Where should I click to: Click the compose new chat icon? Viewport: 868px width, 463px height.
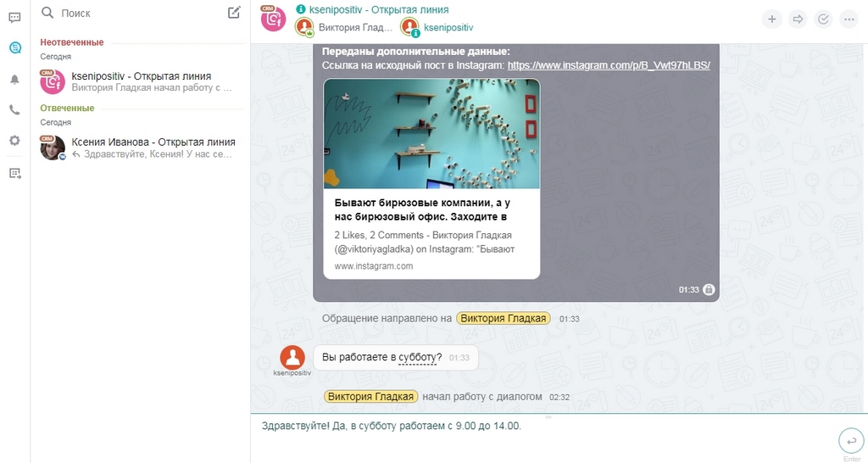(234, 12)
